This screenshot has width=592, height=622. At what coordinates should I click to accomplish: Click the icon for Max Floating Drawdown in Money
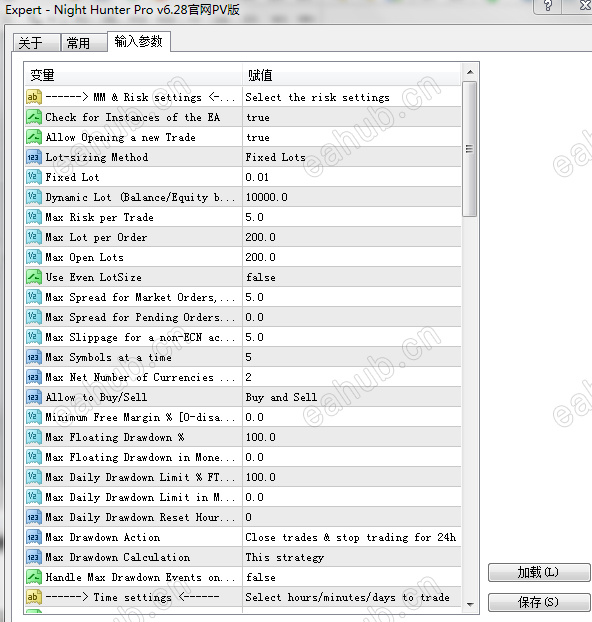coord(34,457)
